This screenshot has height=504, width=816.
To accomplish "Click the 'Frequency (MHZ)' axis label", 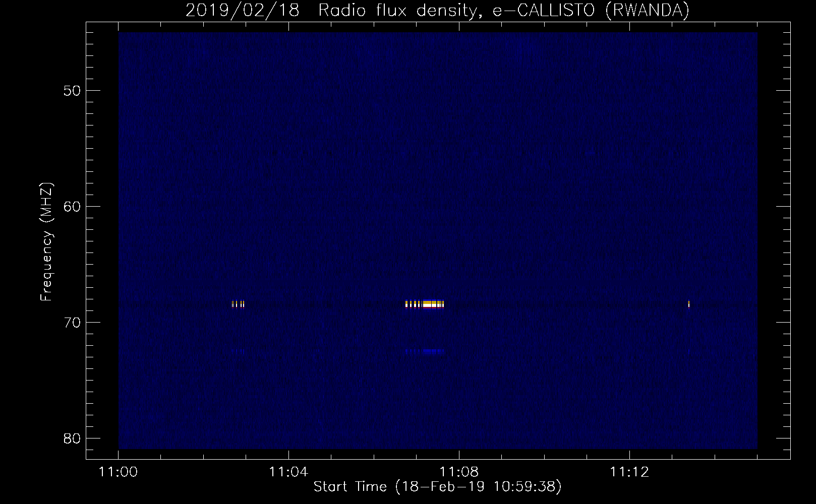I will (x=46, y=242).
